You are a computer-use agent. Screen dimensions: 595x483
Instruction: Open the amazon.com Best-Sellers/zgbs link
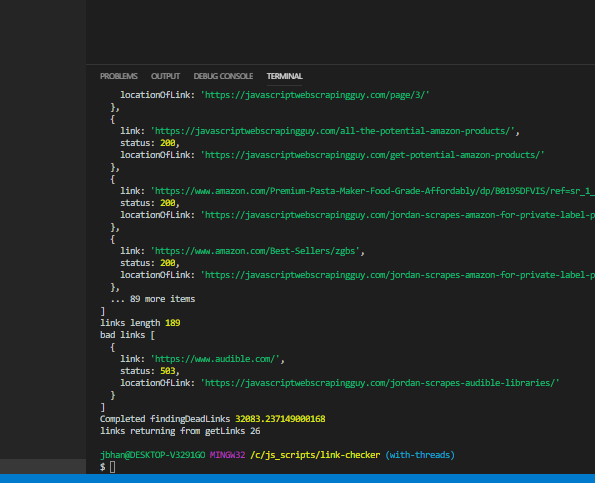pyautogui.click(x=255, y=251)
